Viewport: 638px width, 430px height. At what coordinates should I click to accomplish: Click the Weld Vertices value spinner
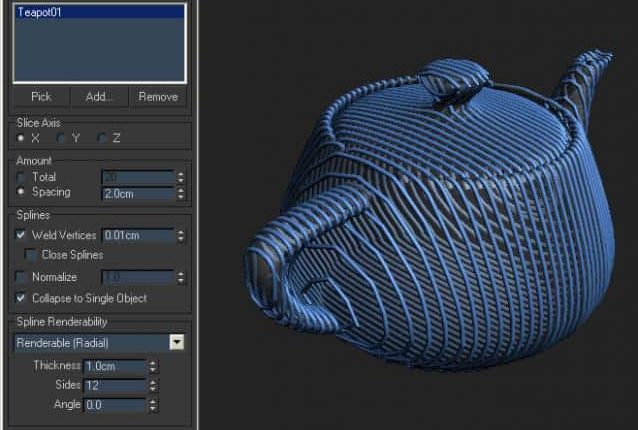[x=181, y=236]
